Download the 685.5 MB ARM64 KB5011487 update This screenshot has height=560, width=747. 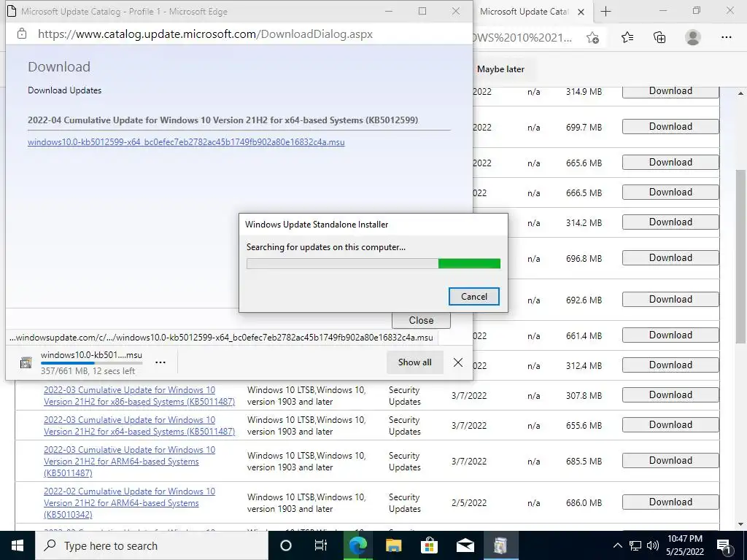670,461
